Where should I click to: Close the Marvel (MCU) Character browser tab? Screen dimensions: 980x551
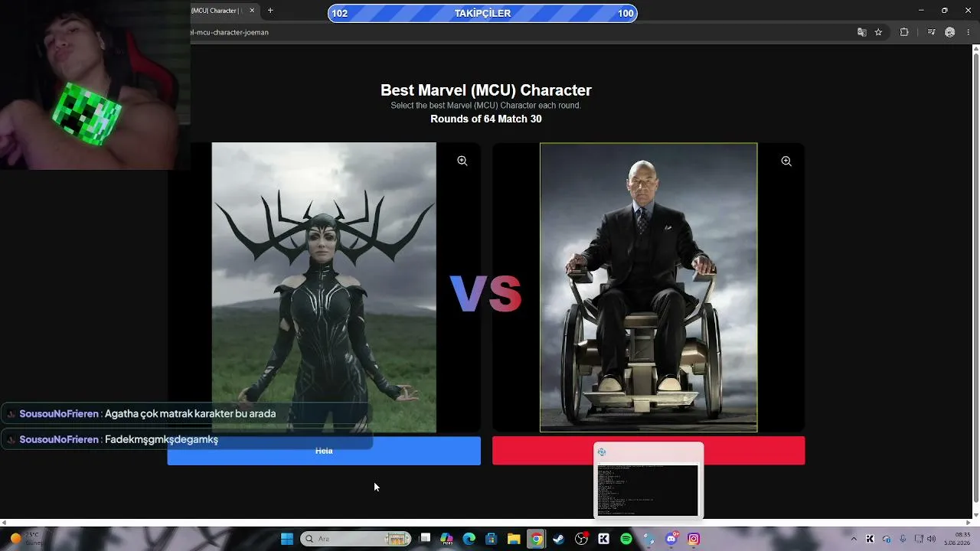tap(252, 11)
